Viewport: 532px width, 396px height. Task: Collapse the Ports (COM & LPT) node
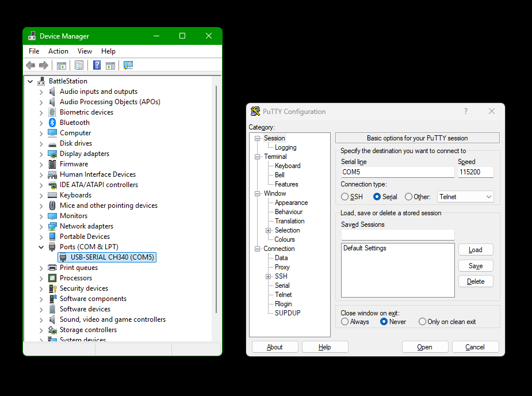pyautogui.click(x=41, y=247)
